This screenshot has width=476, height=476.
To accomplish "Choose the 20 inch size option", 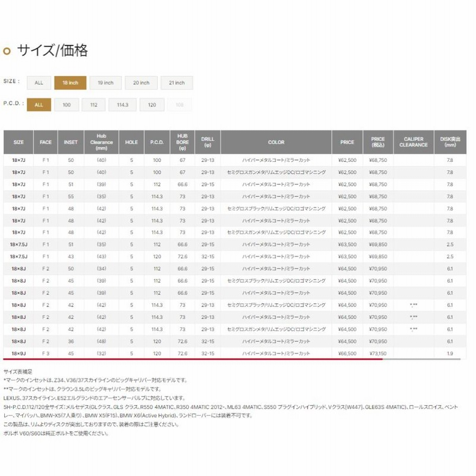I will pyautogui.click(x=141, y=83).
